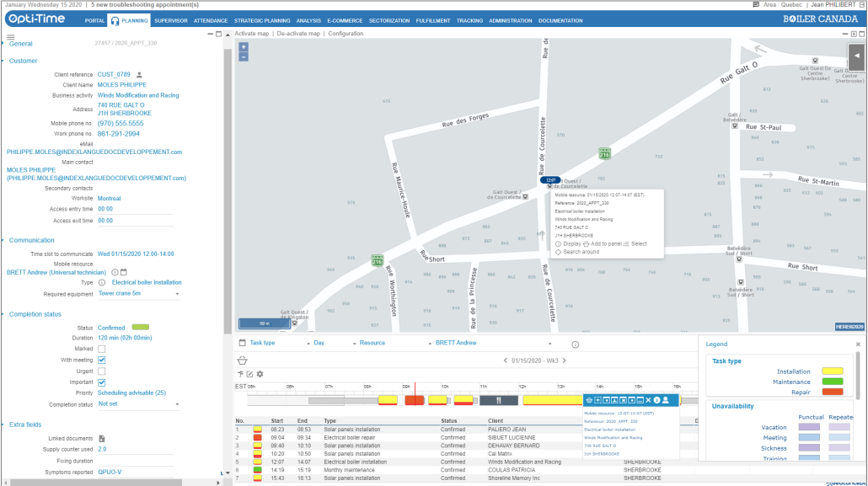Open Strategic Planning menu
The image size is (868, 486).
point(262,21)
